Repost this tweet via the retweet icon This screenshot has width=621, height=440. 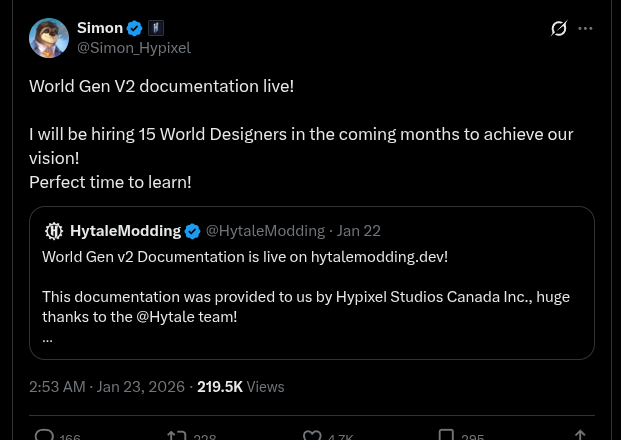tap(177, 435)
